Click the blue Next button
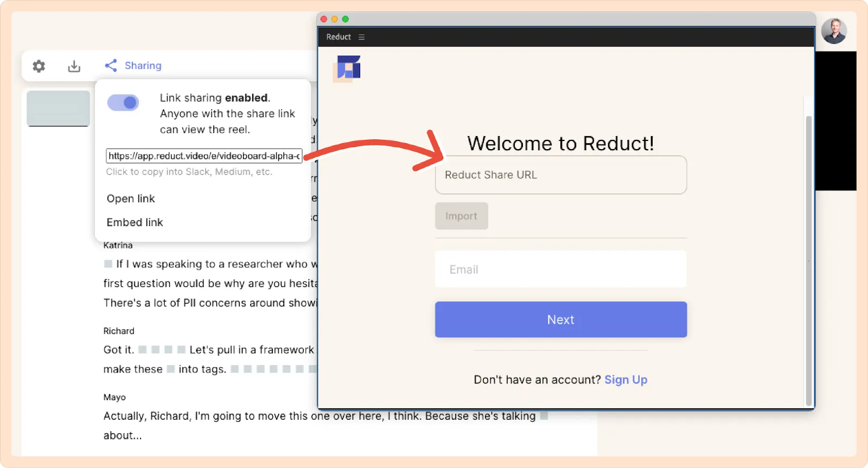This screenshot has width=868, height=468. click(561, 319)
